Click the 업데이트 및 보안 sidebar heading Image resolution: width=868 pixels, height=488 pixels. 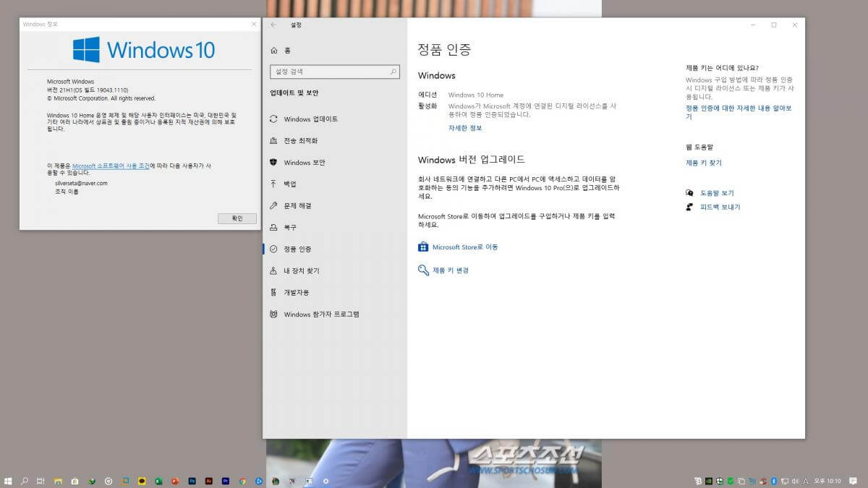click(294, 93)
